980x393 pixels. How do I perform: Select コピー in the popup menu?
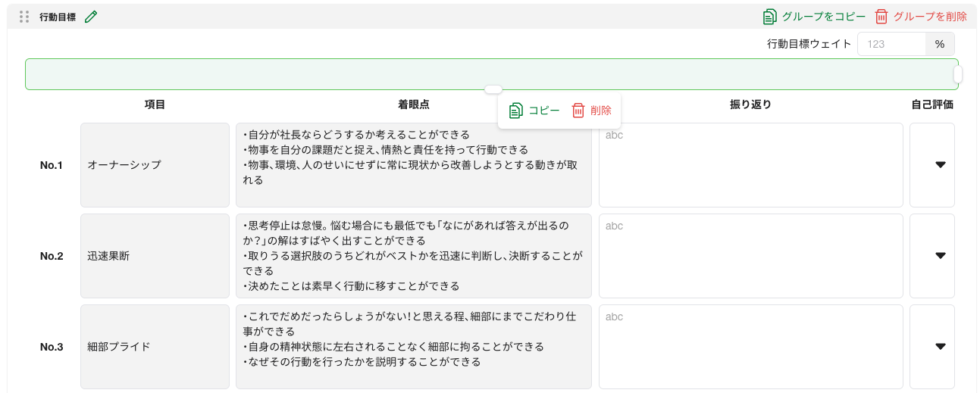[x=543, y=111]
